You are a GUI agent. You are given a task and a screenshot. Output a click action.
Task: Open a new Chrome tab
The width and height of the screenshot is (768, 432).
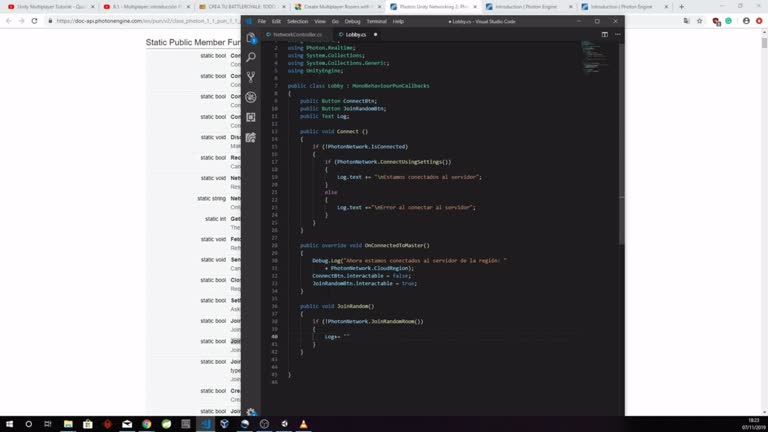681,7
